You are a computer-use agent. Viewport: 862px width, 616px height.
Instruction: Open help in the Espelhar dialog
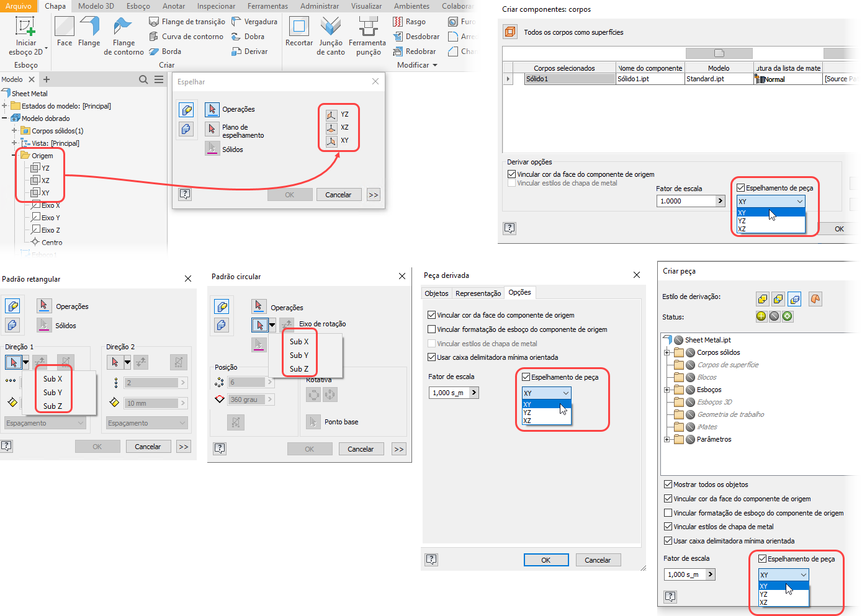185,194
